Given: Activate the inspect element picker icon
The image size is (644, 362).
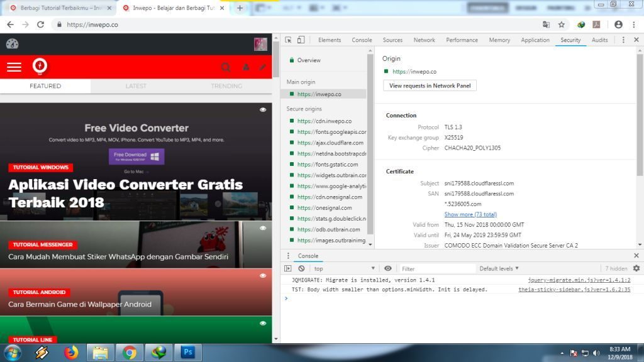Looking at the screenshot, I should [x=288, y=40].
